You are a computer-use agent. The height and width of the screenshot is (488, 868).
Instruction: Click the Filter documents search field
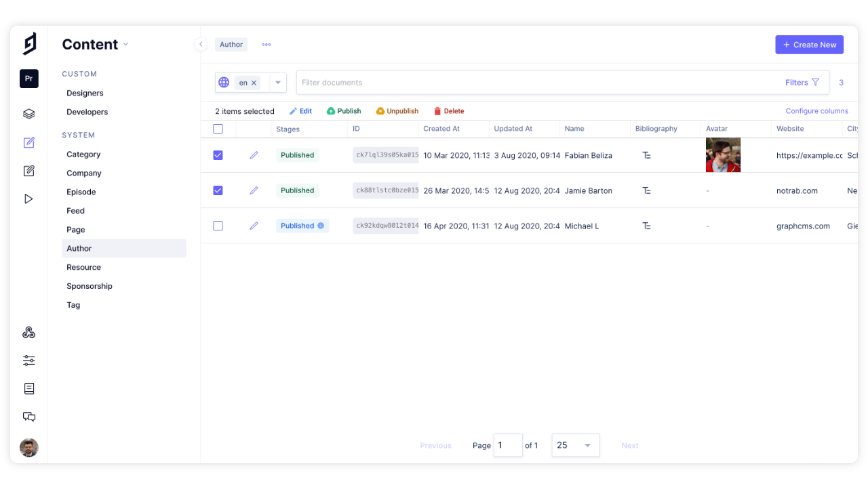536,83
